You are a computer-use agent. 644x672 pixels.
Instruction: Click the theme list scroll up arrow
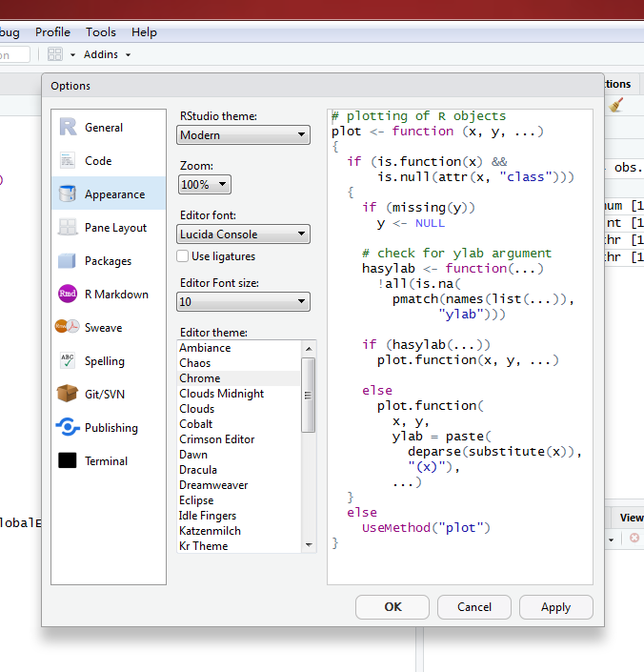[309, 349]
